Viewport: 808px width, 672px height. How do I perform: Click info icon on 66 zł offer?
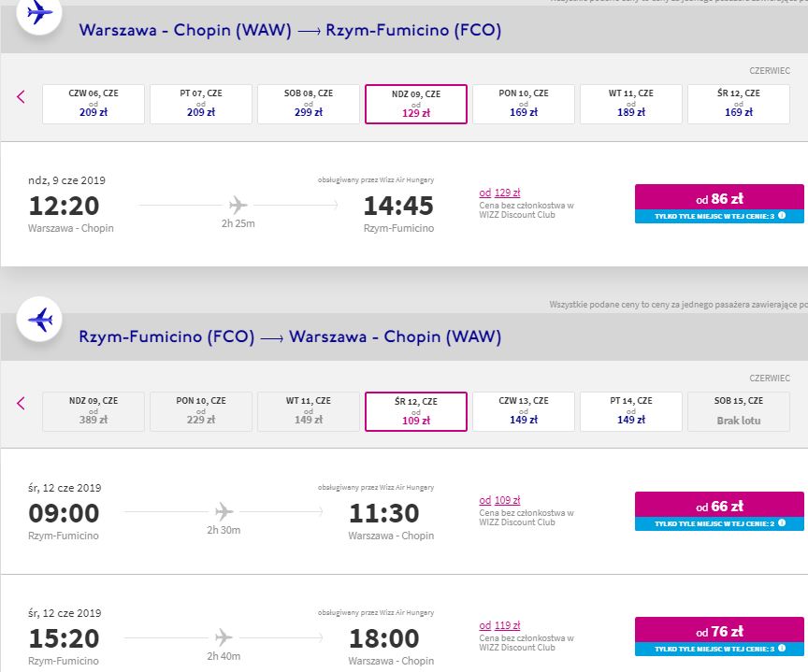[782, 523]
